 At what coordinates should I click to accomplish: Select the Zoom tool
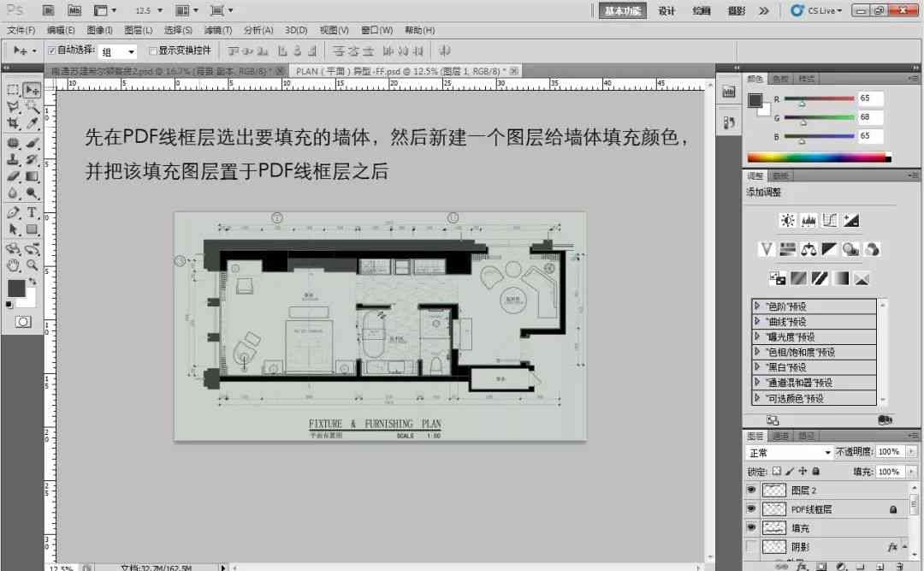coord(32,265)
